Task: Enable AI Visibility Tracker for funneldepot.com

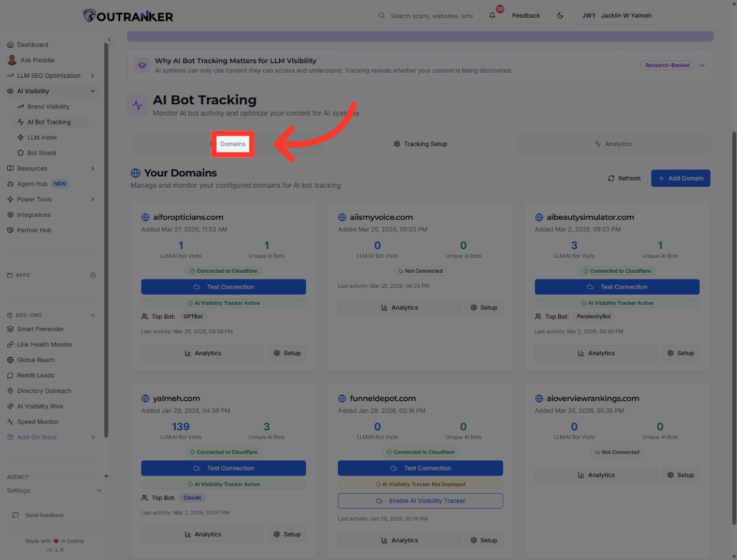Action: pos(420,500)
